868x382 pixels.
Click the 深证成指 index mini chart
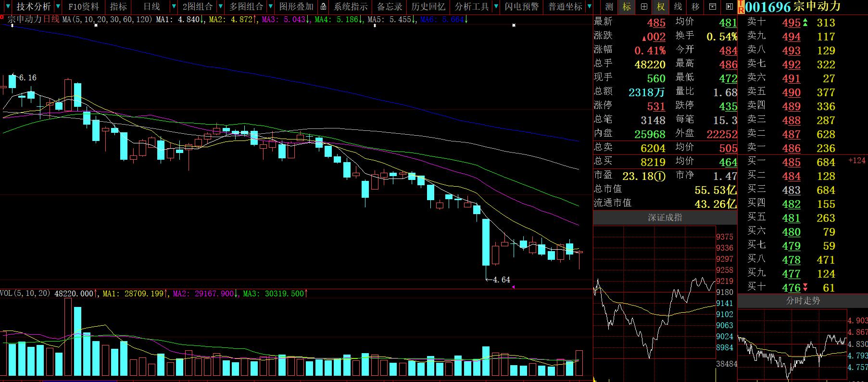pyautogui.click(x=654, y=303)
